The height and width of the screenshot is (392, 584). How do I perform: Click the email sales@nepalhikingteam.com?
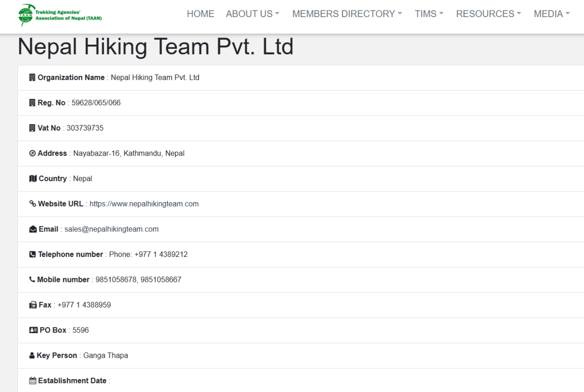(x=111, y=229)
